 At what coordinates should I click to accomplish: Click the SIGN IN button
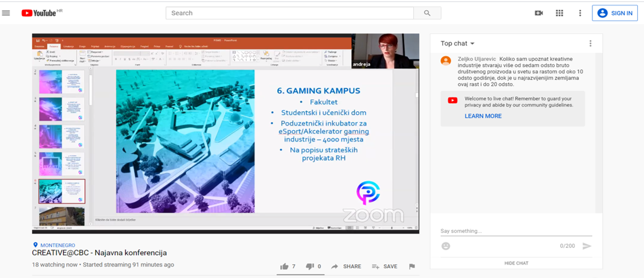coord(615,13)
